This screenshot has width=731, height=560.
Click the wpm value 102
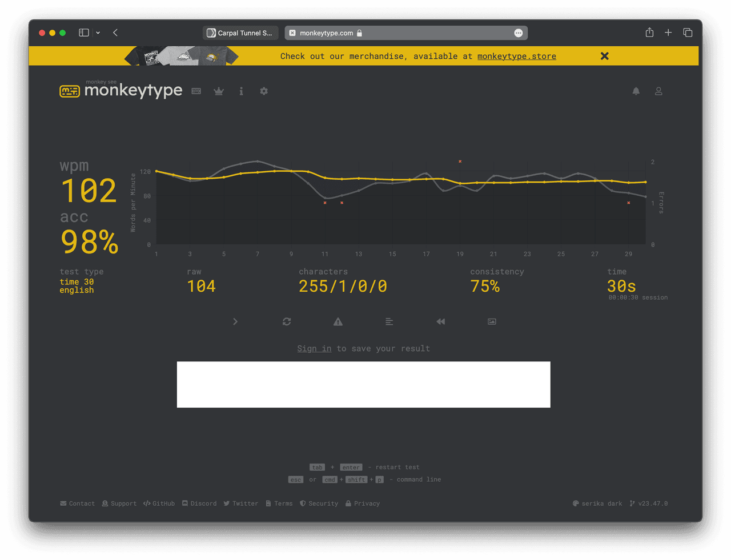pos(89,191)
